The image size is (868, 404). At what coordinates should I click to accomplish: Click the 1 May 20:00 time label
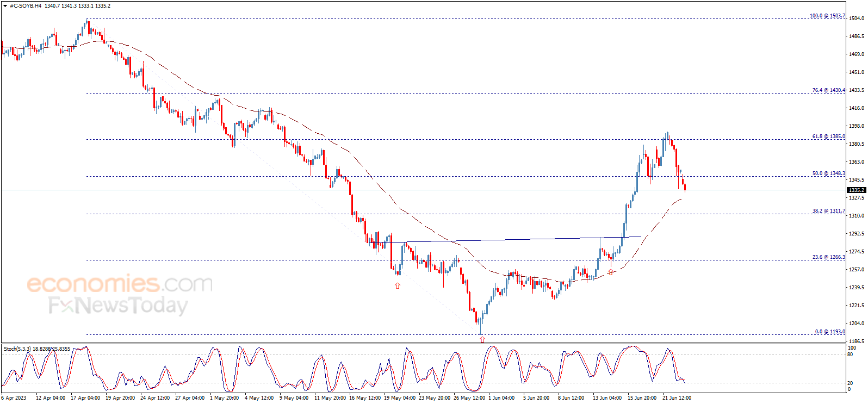click(x=224, y=398)
